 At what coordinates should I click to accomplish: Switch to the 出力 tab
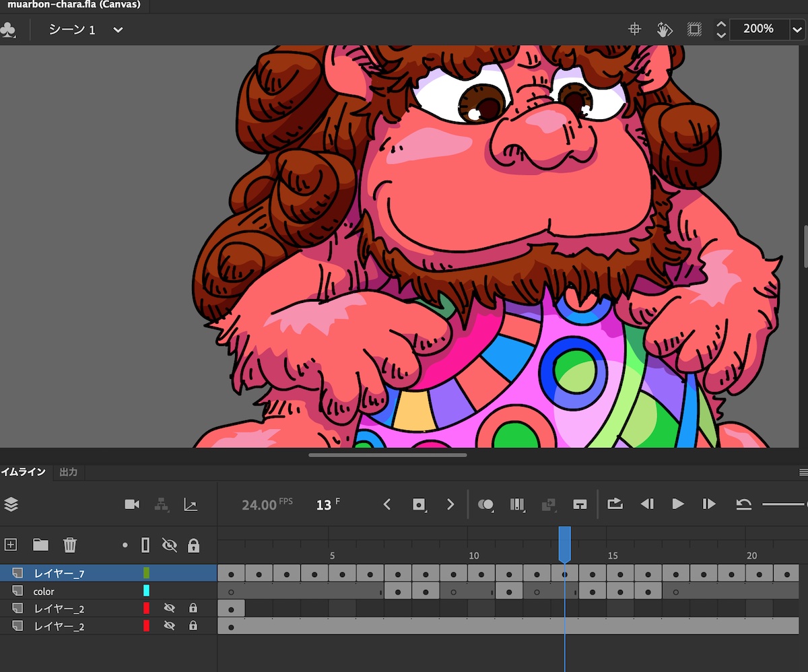click(x=69, y=472)
